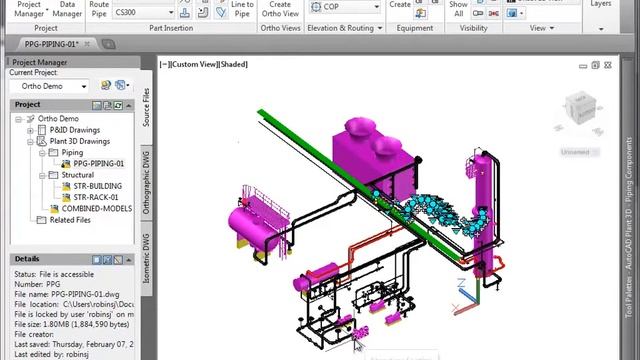Collapse the Ortho Demo root node
Viewport: 640px width, 360px height.
coord(18,119)
